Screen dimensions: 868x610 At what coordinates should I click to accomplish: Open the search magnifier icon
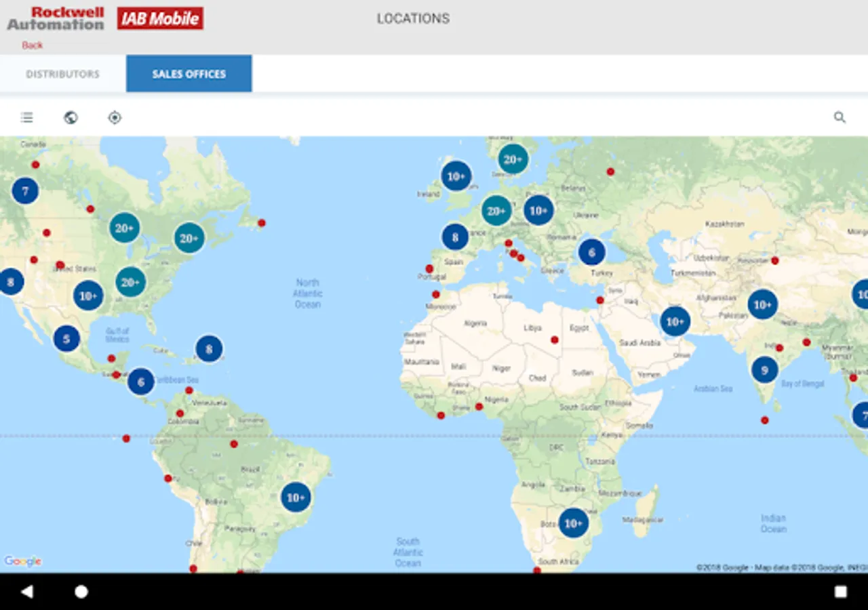point(840,117)
